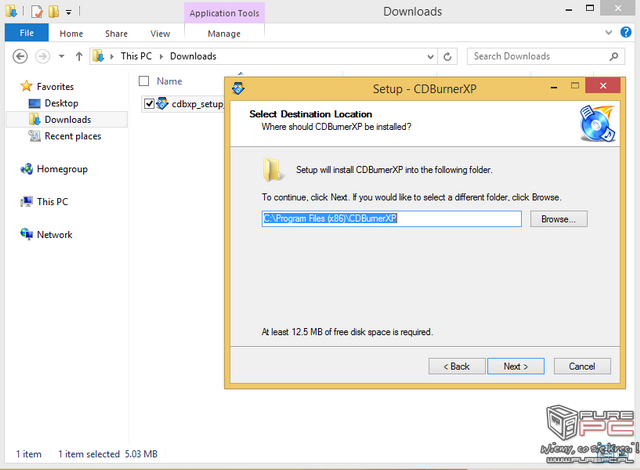The image size is (640, 470).
Task: Click the Downloads folder icon in the sidebar
Action: click(34, 120)
